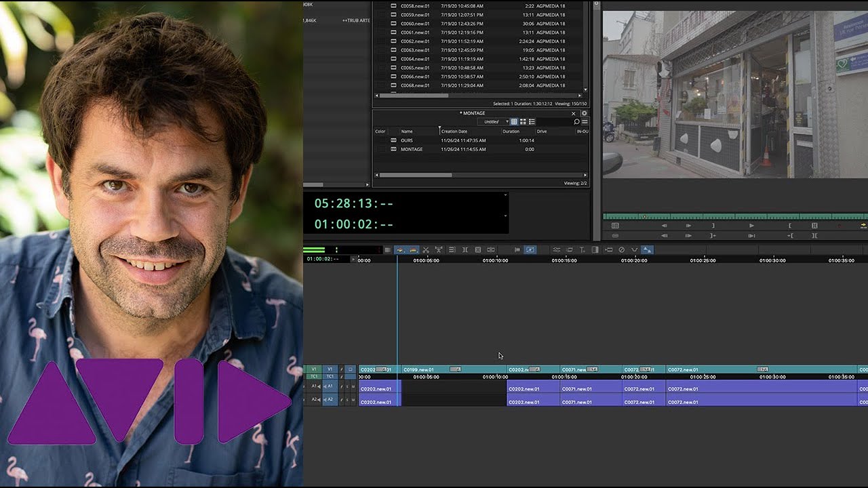Screen dimensions: 868x488
Task: Click the Clear Marks icon under the monitor
Action: [x=814, y=236]
